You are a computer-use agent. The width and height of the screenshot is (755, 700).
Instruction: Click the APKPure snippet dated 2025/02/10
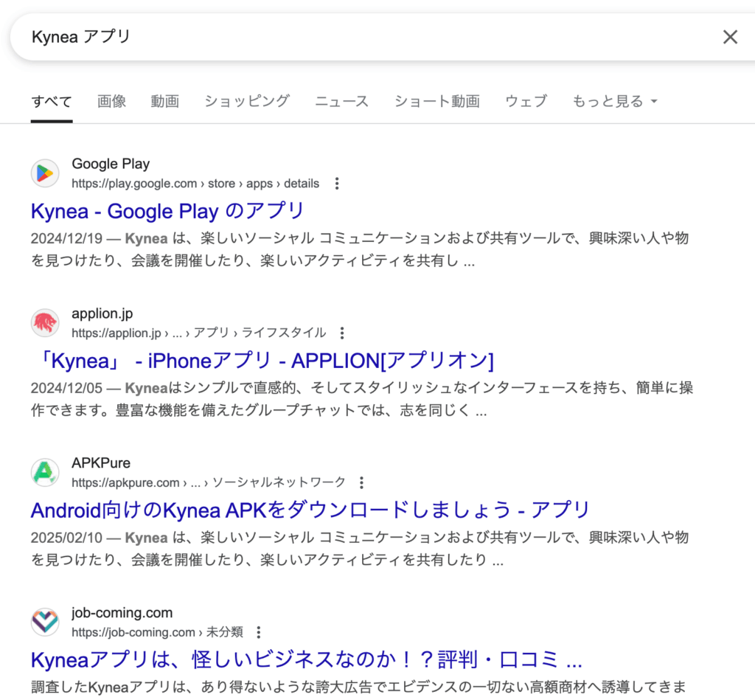tap(360, 549)
